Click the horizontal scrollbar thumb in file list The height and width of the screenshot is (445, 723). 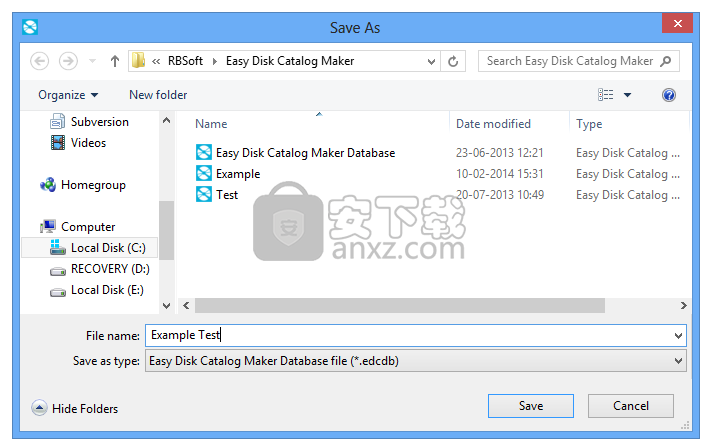click(400, 306)
